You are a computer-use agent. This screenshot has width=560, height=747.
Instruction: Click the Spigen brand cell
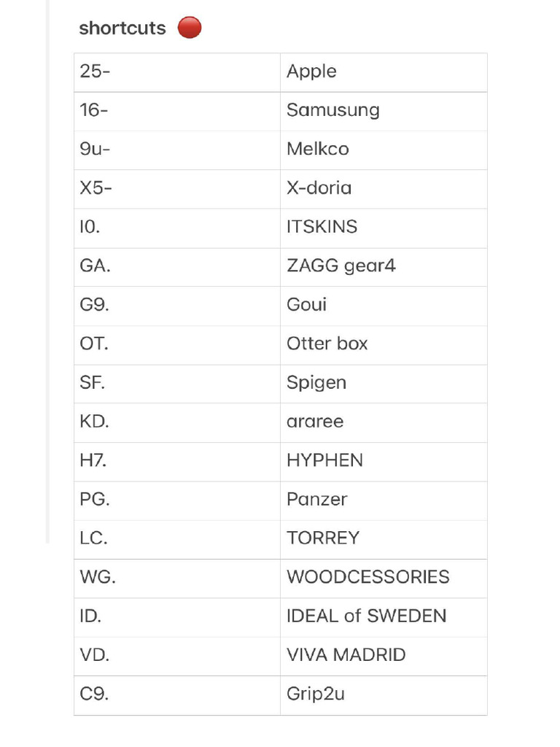point(384,384)
